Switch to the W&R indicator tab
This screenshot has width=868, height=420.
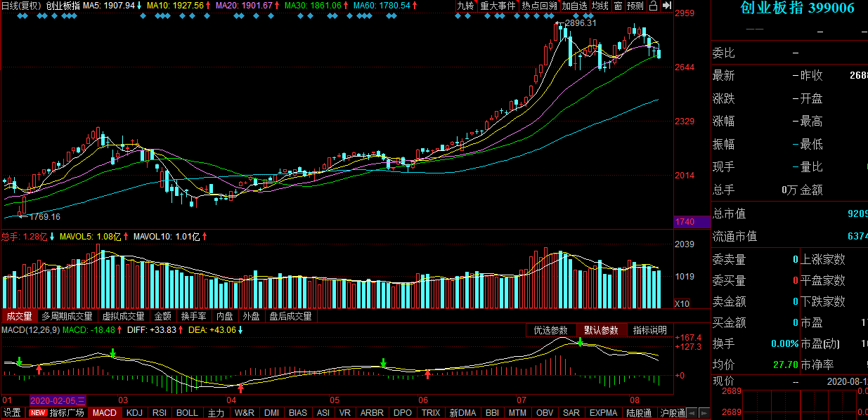pos(245,413)
